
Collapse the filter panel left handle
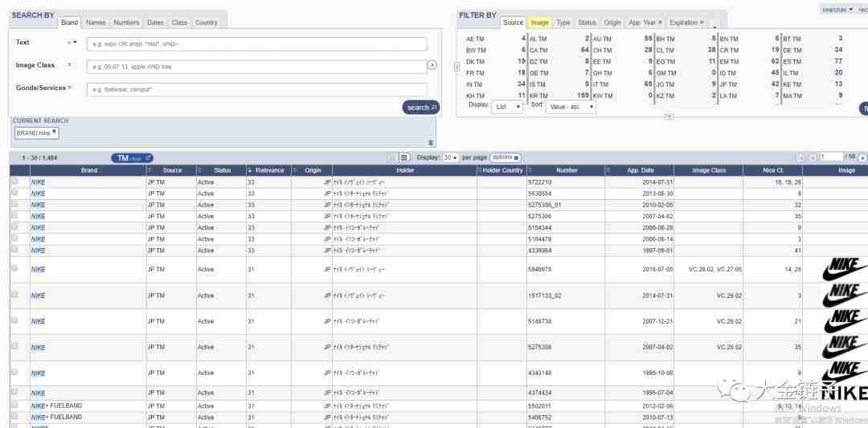[457, 67]
